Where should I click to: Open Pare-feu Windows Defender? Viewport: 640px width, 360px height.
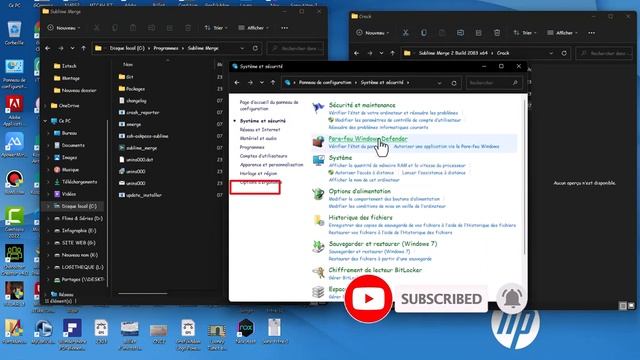coord(368,139)
